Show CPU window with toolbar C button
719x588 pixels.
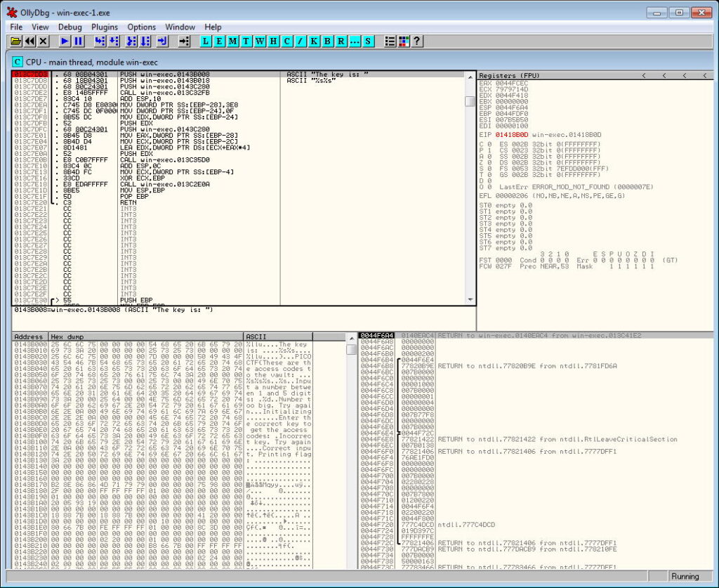click(286, 41)
